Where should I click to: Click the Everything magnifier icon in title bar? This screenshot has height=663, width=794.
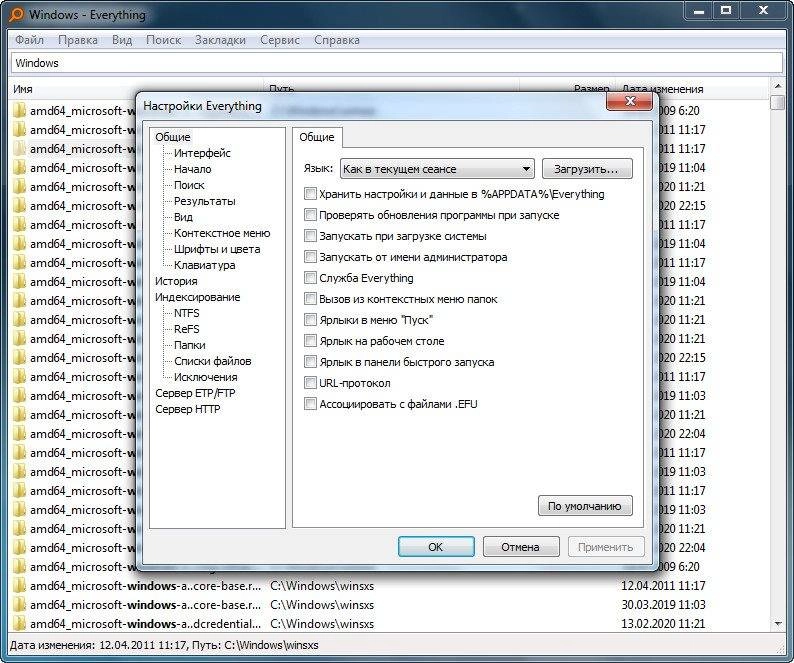coord(16,14)
